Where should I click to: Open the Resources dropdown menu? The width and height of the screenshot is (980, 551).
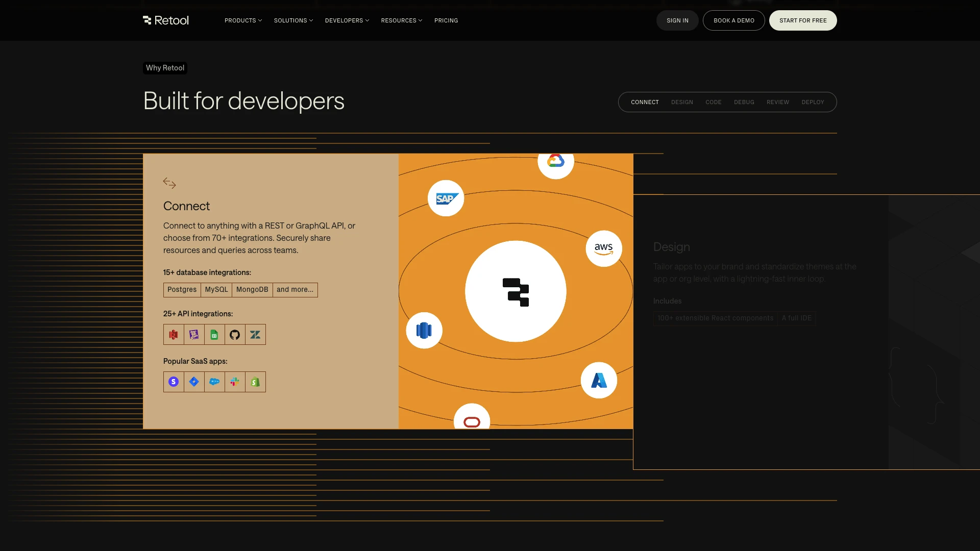pyautogui.click(x=402, y=20)
